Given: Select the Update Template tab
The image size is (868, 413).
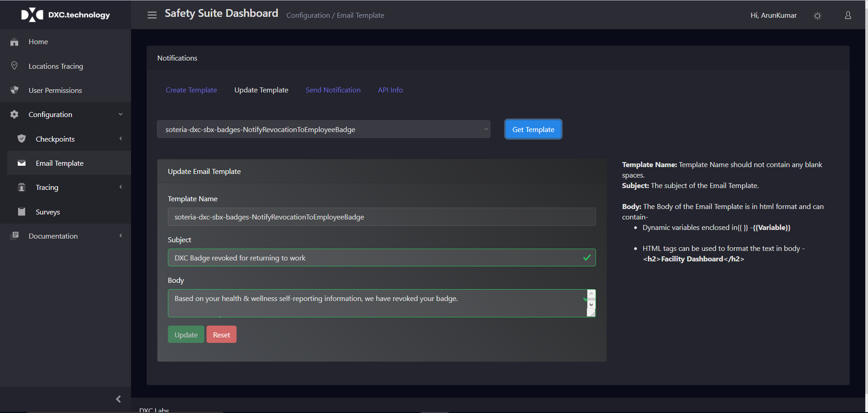Looking at the screenshot, I should coord(261,90).
